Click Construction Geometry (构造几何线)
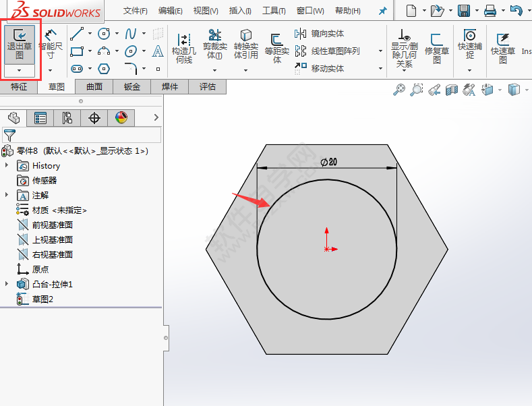Viewport: 532px width, 406px height. point(184,49)
